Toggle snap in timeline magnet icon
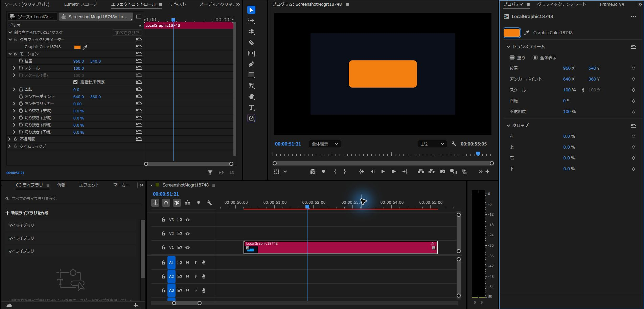The width and height of the screenshot is (644, 309). click(x=166, y=203)
